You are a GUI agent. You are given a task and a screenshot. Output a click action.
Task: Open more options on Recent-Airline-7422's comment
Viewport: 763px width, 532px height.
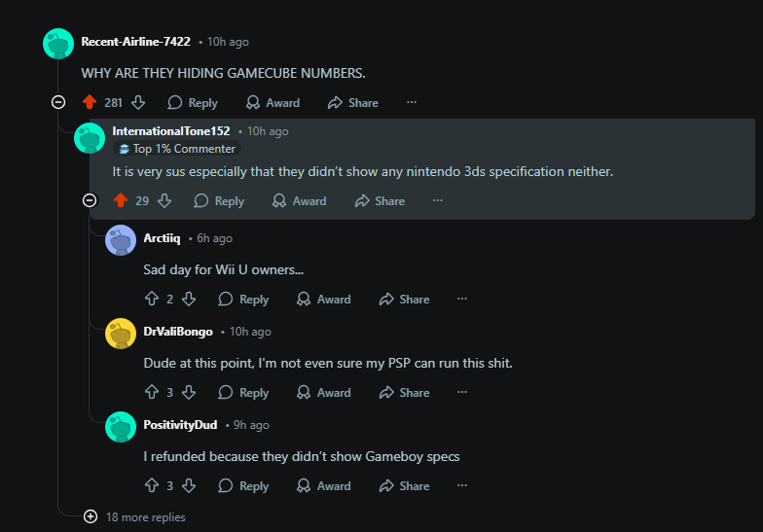(x=412, y=102)
